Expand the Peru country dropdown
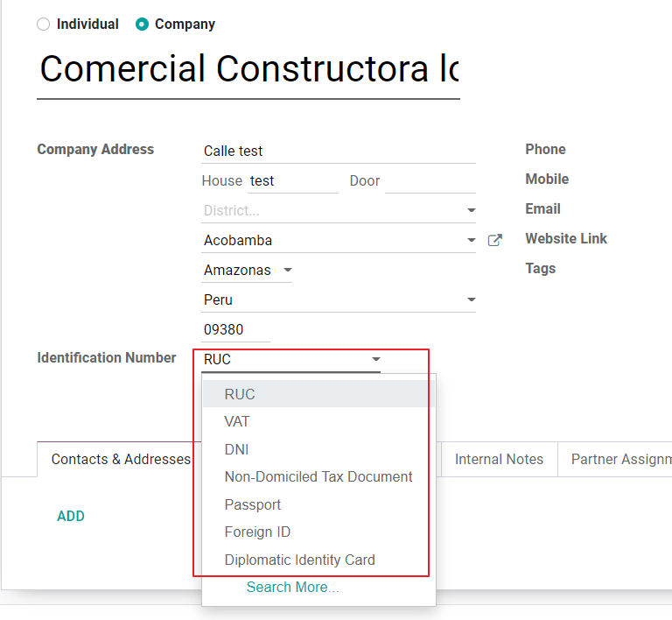The width and height of the screenshot is (672, 620). (471, 300)
